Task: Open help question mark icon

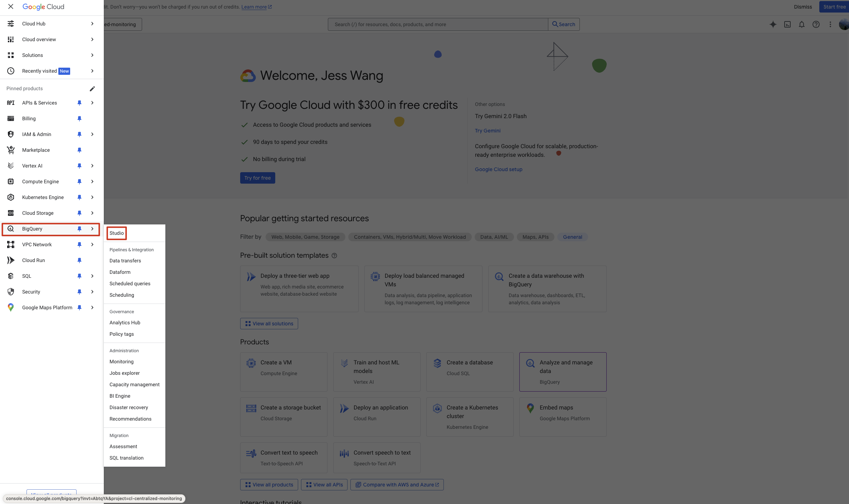Action: (816, 24)
